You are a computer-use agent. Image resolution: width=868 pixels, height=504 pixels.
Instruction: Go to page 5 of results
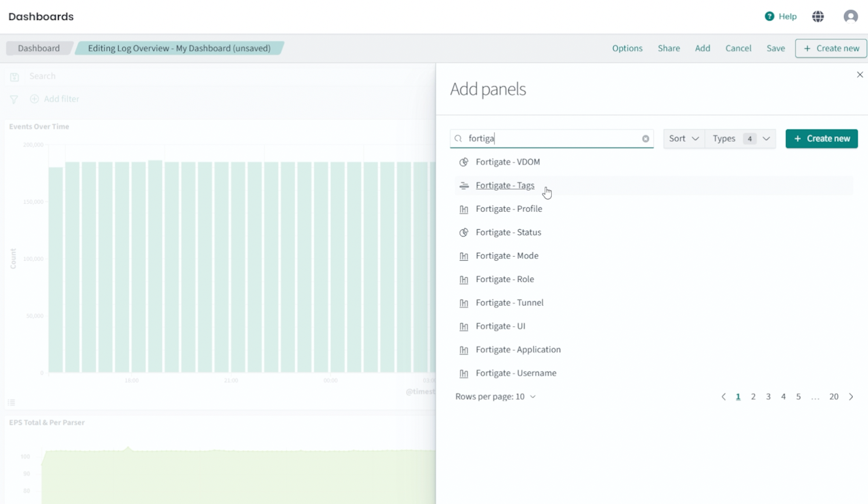(798, 397)
